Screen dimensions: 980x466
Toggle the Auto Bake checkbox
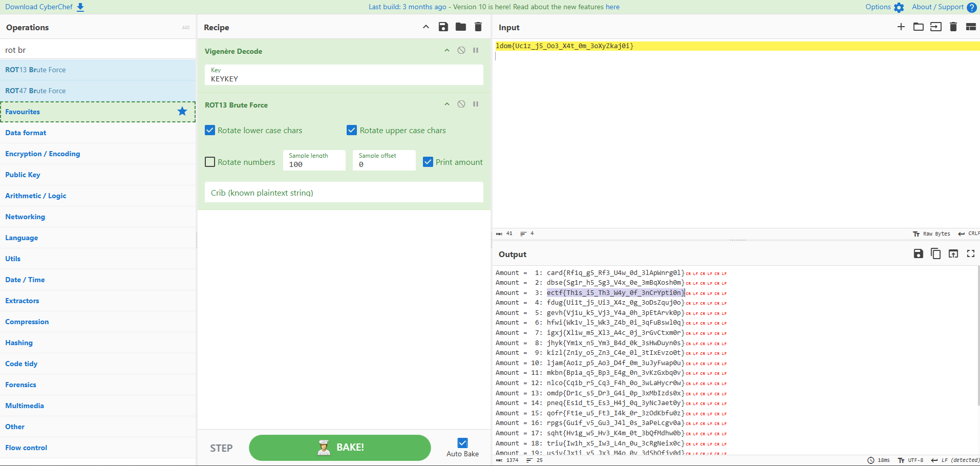463,443
